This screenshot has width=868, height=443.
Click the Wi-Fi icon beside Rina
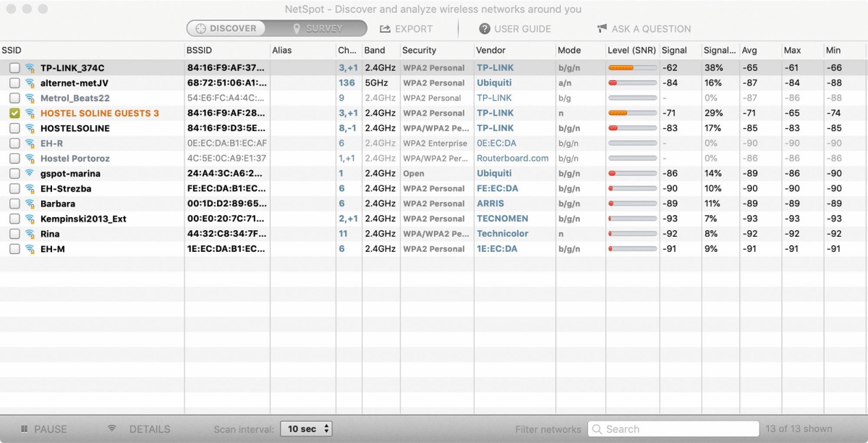30,234
